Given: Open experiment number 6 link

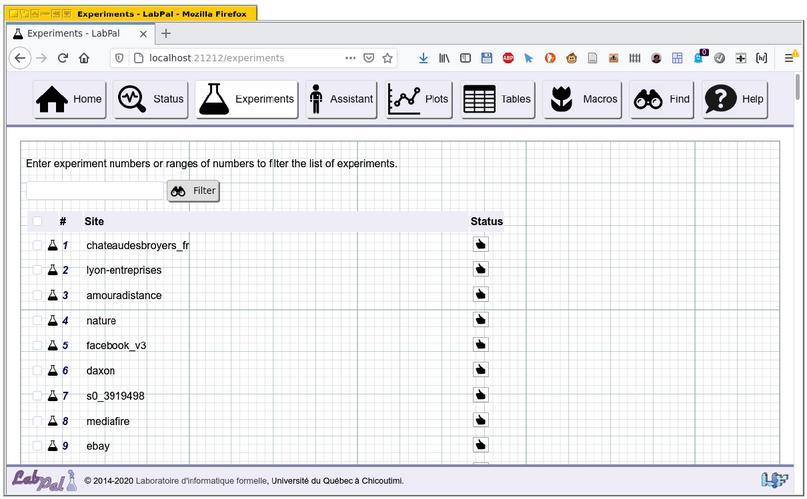Looking at the screenshot, I should [x=65, y=371].
